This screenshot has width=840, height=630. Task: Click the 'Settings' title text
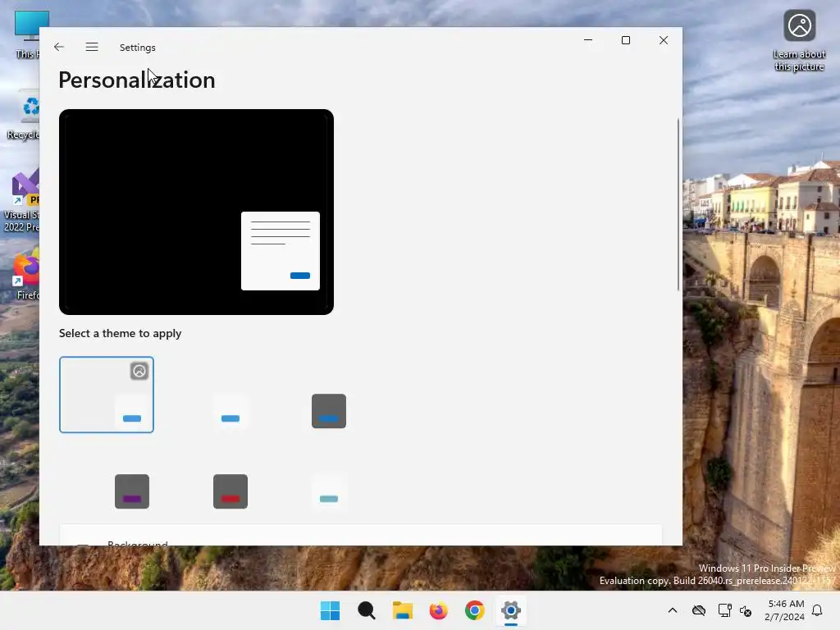coord(138,47)
